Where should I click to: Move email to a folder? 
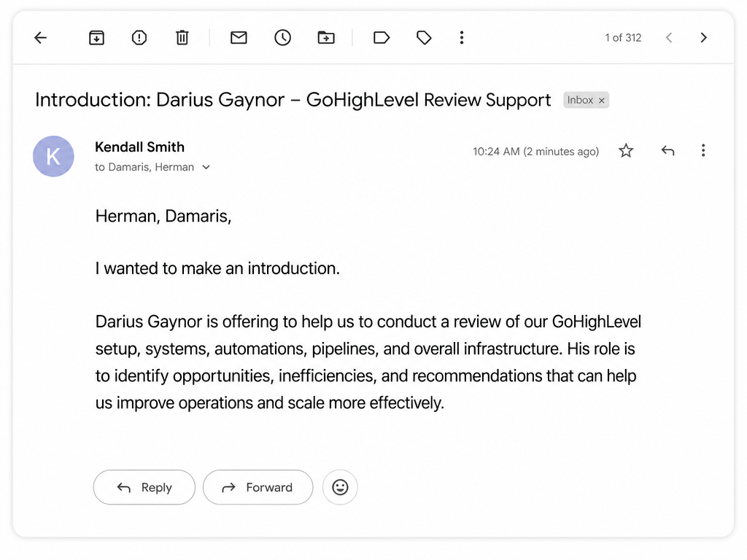tap(326, 38)
